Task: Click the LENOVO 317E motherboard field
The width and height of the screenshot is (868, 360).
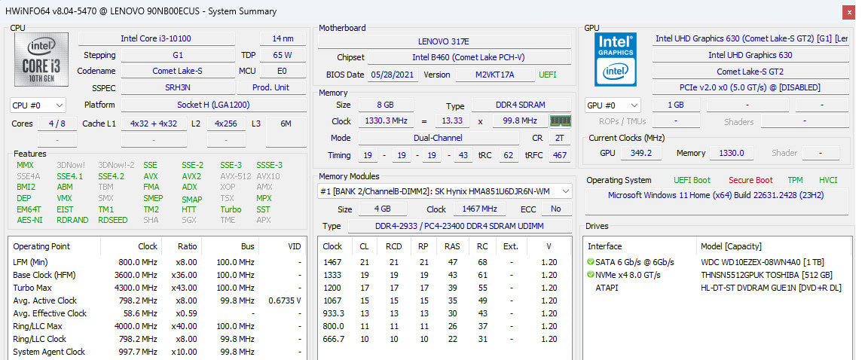Action: tap(445, 41)
